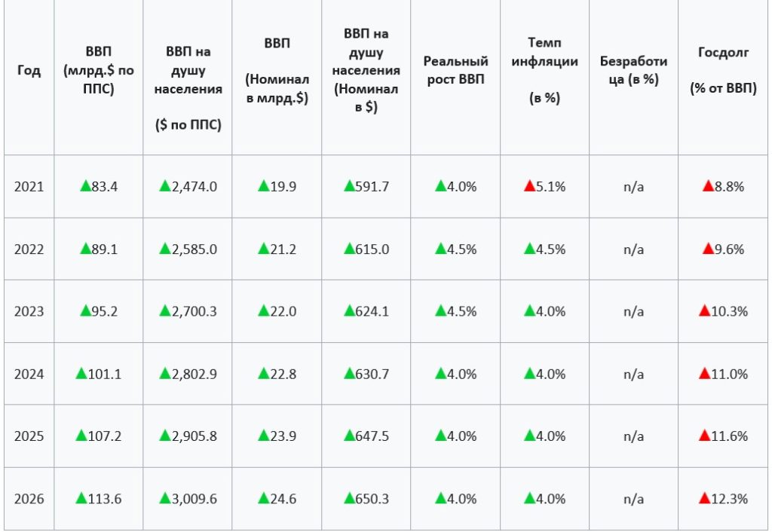Click the green triangle next to 3,009.6

(x=165, y=498)
